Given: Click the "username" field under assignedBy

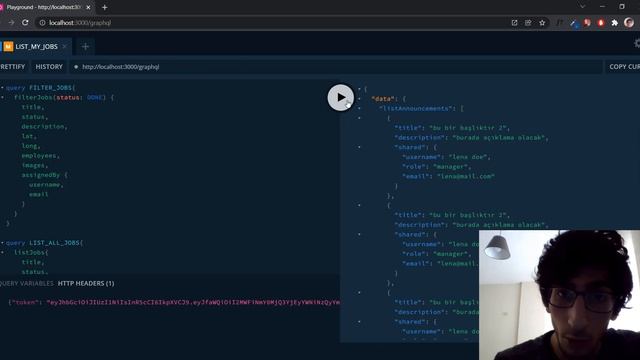Looking at the screenshot, I should (45, 185).
